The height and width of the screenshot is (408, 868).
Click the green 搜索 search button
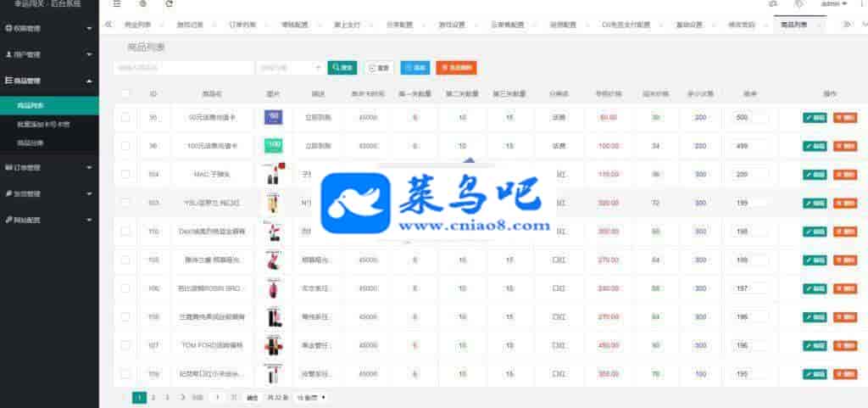pos(342,67)
